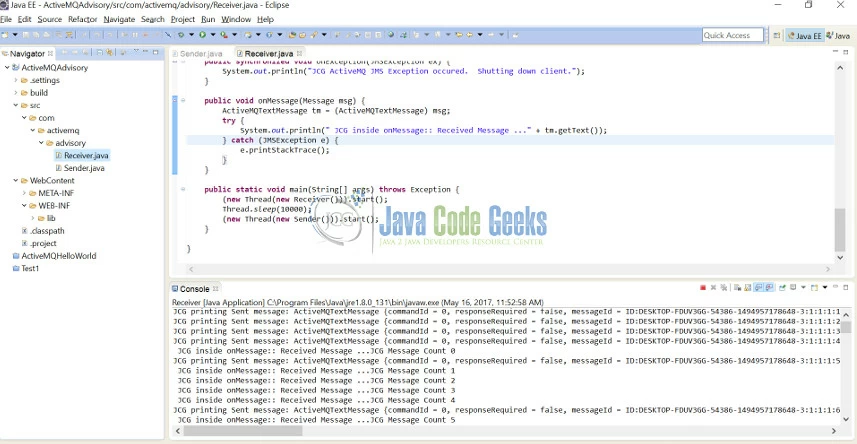
Task: Collapse the WebContent folder
Action: click(x=16, y=180)
